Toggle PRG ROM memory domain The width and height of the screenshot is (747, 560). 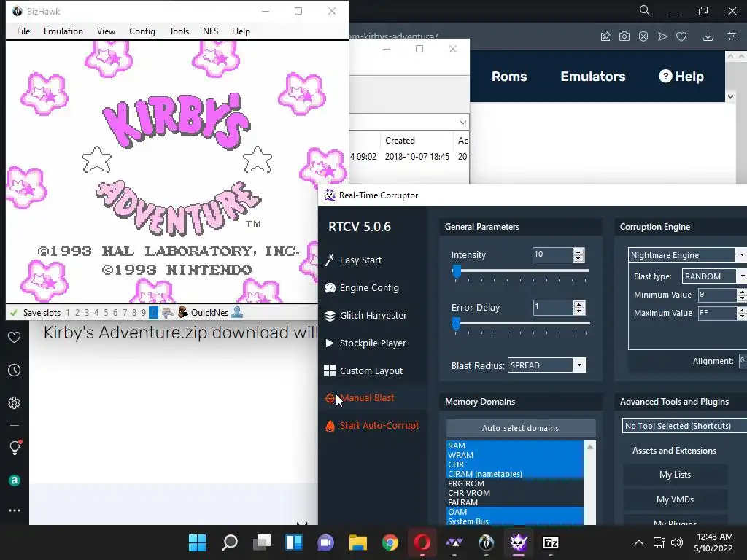(x=514, y=483)
